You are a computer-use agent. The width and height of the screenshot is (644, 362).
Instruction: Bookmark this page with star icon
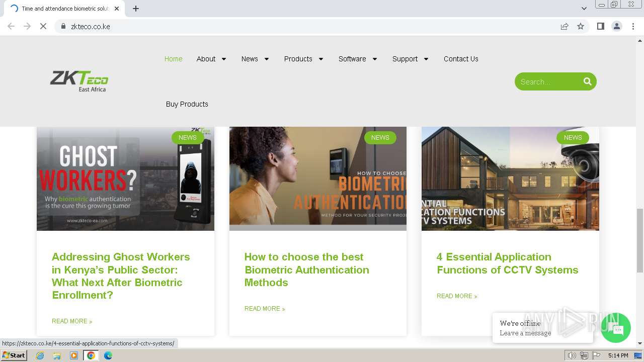581,26
